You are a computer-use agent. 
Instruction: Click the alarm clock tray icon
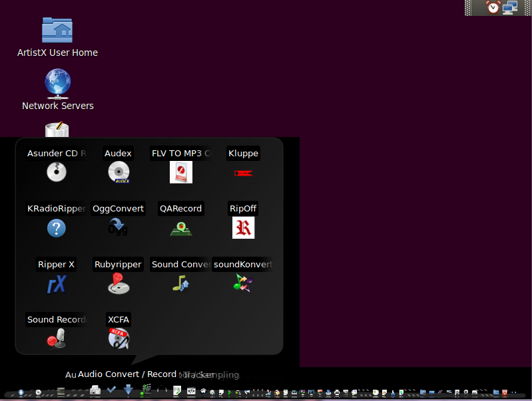pos(493,7)
